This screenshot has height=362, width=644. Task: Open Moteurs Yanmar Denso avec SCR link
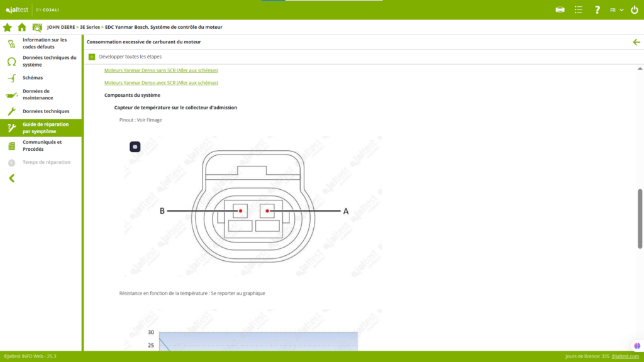tap(161, 83)
